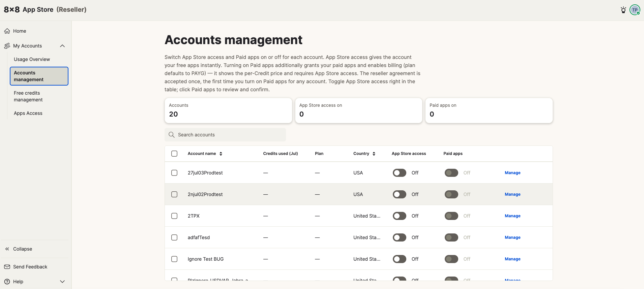Expand the Help menu chevron

62,282
